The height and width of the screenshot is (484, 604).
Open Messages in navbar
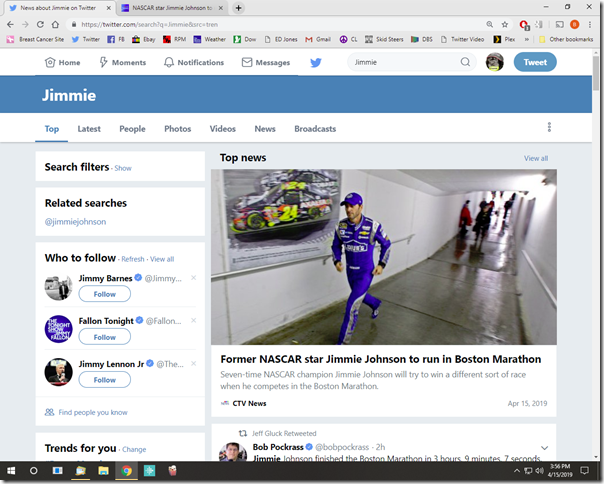point(266,62)
